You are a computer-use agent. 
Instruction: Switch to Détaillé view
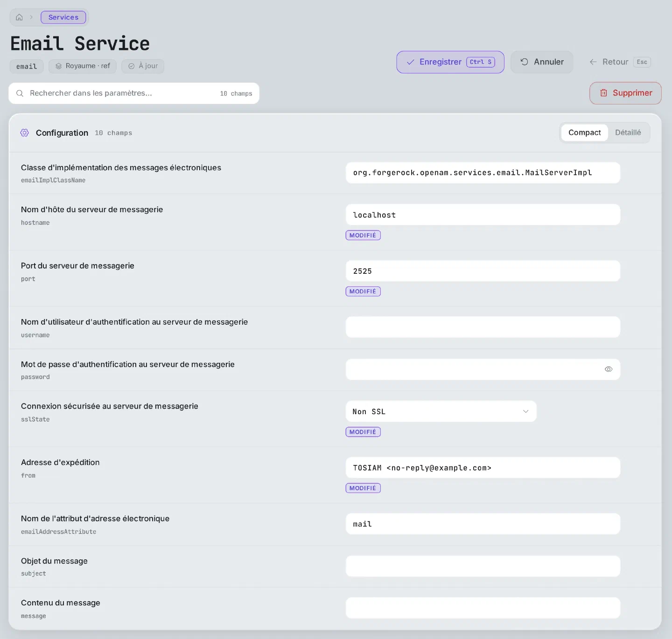[x=628, y=132]
